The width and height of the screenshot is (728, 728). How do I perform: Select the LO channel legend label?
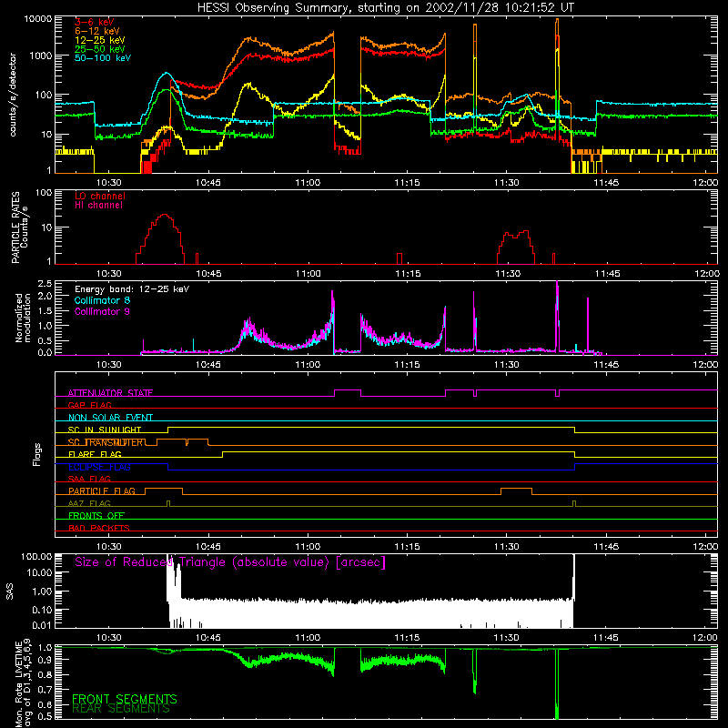coord(100,196)
